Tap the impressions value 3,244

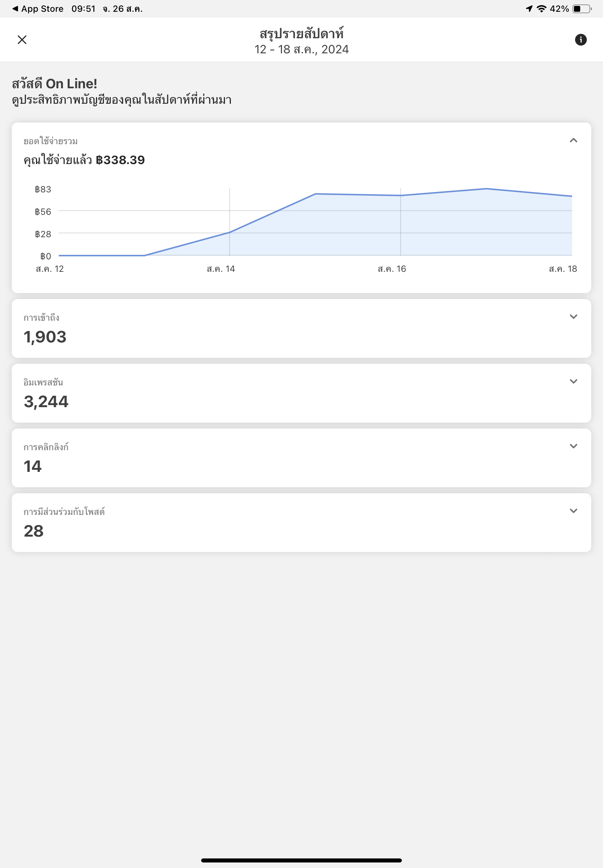[46, 401]
